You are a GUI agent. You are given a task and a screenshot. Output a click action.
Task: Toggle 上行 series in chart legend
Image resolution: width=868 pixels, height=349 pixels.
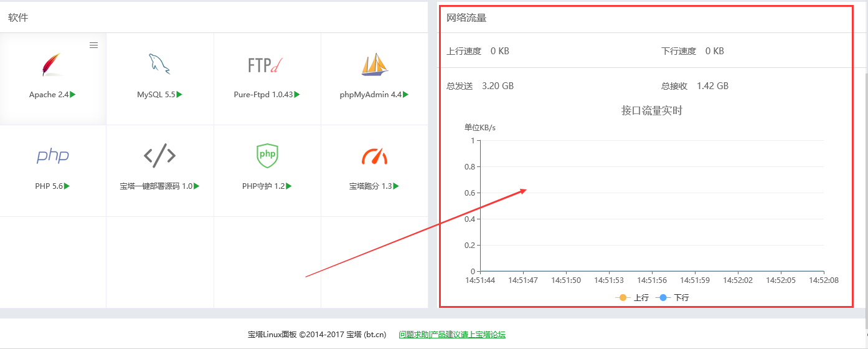click(x=632, y=298)
